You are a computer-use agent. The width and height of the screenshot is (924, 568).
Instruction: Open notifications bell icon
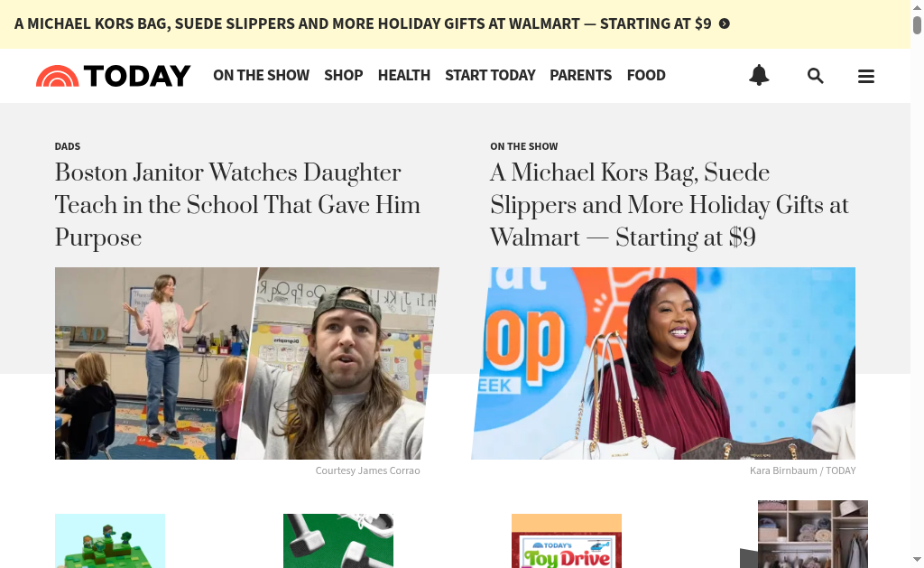759,76
